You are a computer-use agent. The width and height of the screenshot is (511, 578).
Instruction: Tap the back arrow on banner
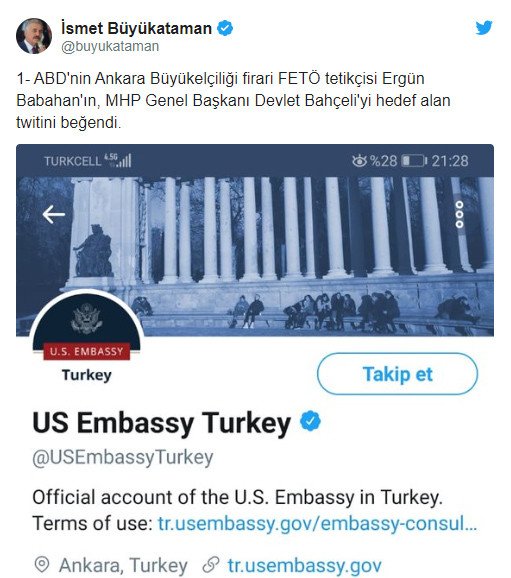[54, 215]
